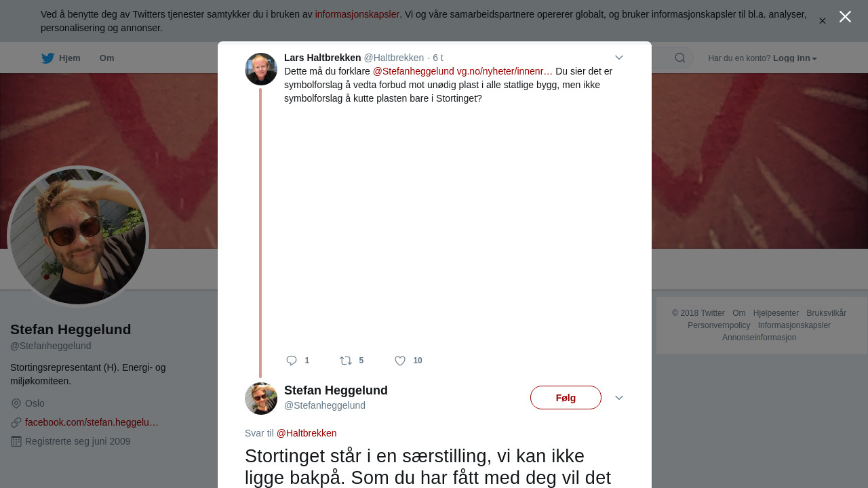
Task: Open the Hjelpesenter footer link
Action: pyautogui.click(x=776, y=313)
